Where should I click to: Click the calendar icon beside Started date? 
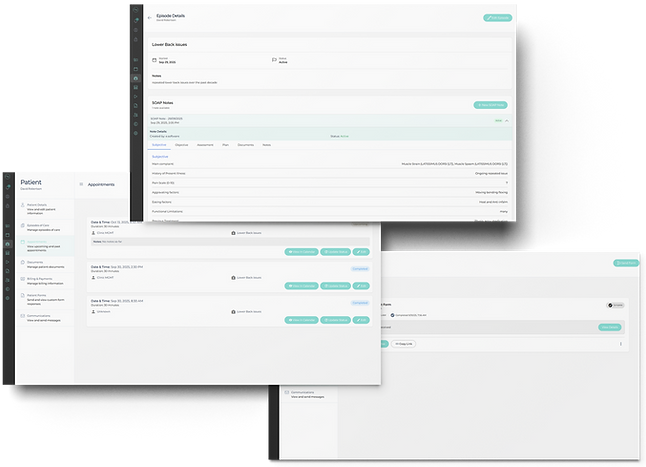[154, 60]
